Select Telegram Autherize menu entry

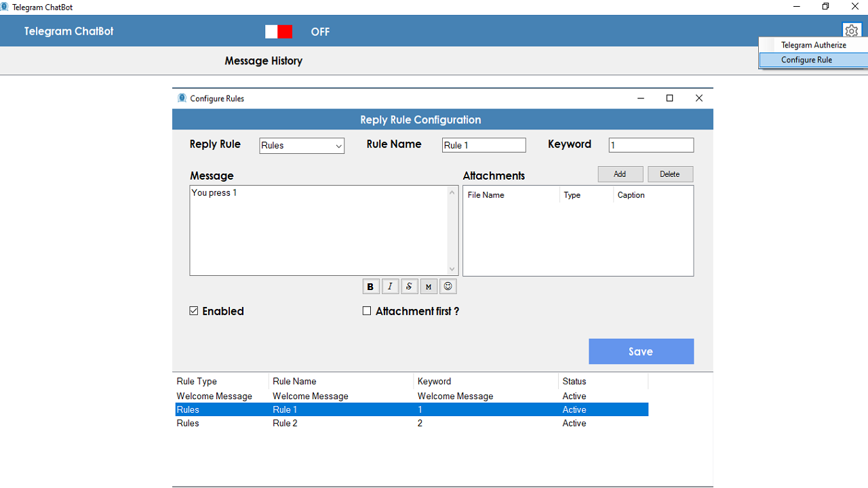pos(813,45)
